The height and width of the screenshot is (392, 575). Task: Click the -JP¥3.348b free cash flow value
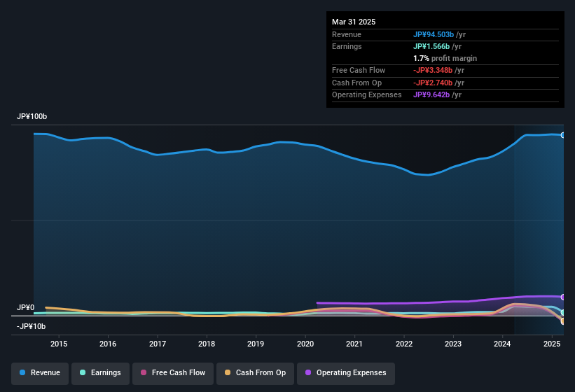433,70
